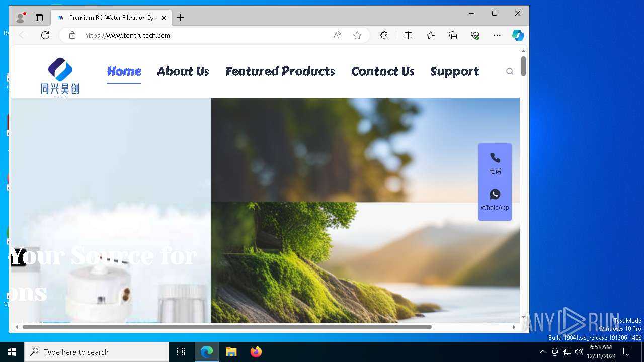Add this page to favorites star
The width and height of the screenshot is (644, 362).
[x=357, y=35]
